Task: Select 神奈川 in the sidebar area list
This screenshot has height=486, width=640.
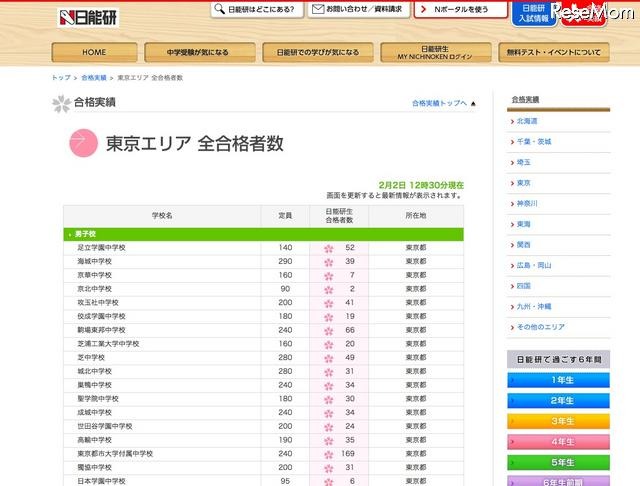Action: (527, 204)
